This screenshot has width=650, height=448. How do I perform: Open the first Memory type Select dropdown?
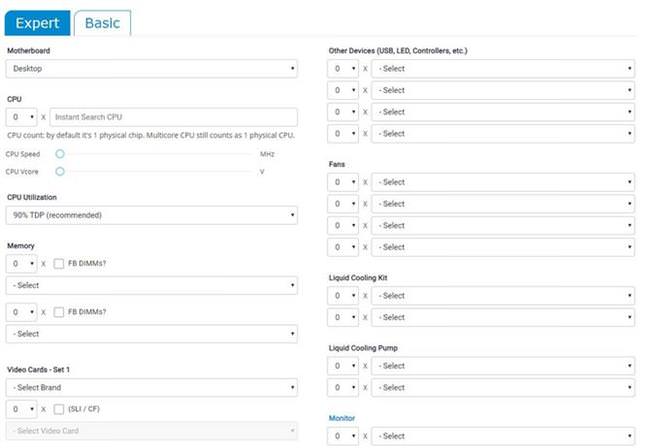point(151,286)
